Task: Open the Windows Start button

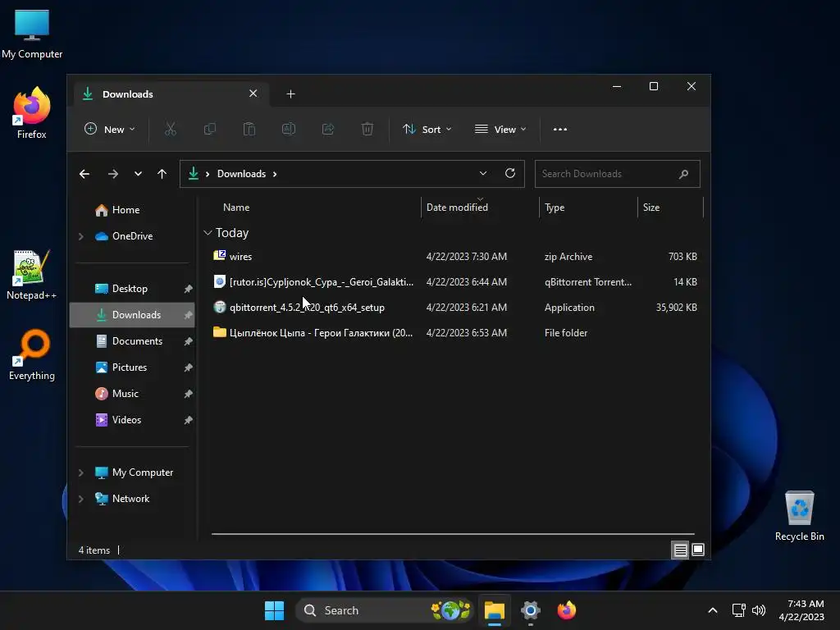Action: click(274, 610)
